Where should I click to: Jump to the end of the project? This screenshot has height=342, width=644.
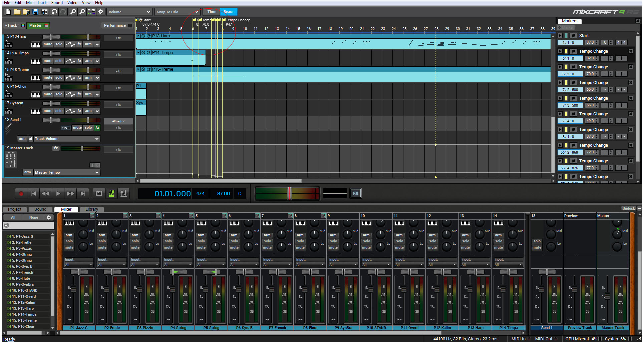83,194
